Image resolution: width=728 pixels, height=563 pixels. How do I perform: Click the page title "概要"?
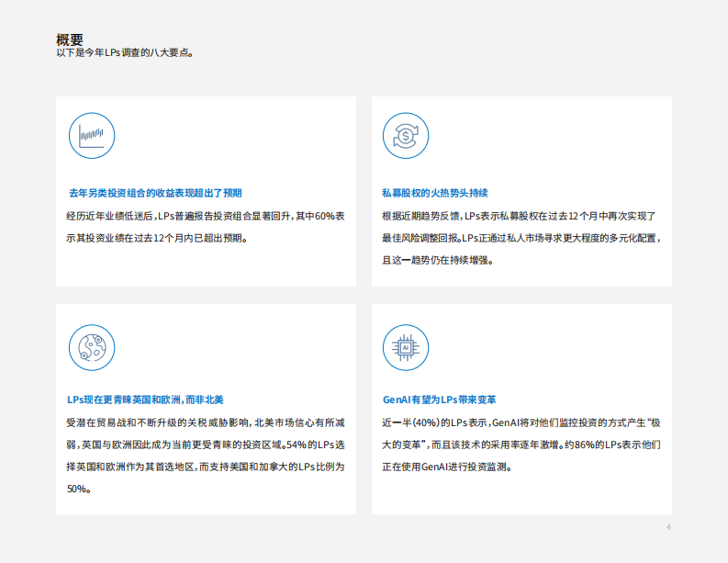(x=70, y=39)
